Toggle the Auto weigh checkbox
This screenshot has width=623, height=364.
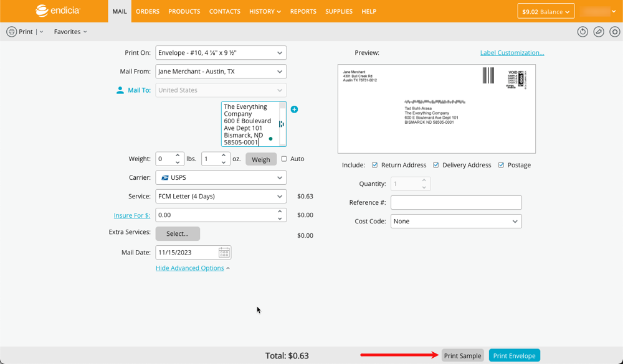[284, 159]
